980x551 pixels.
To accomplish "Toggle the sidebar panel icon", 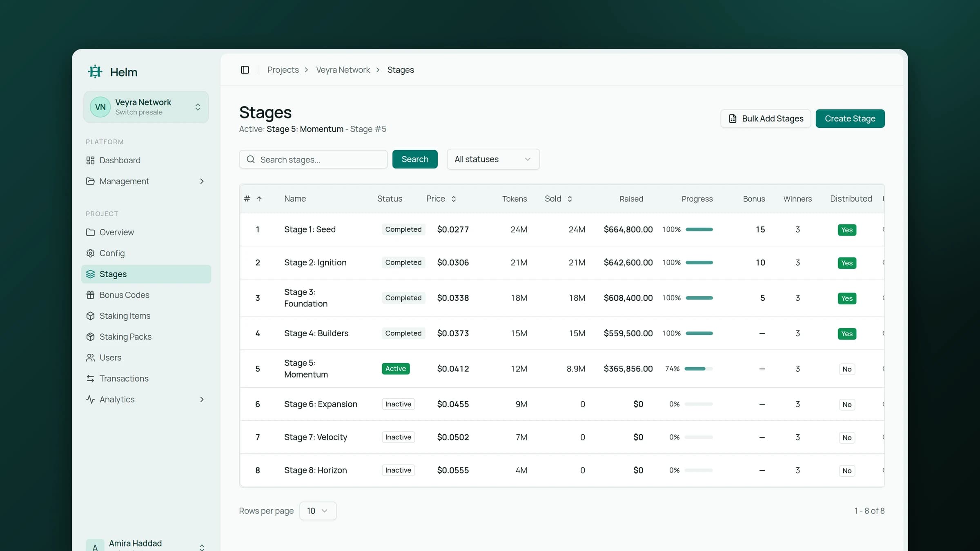I will [245, 70].
